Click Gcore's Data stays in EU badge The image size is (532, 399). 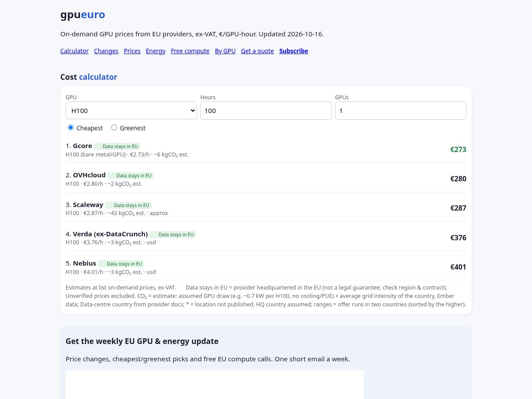(x=117, y=146)
